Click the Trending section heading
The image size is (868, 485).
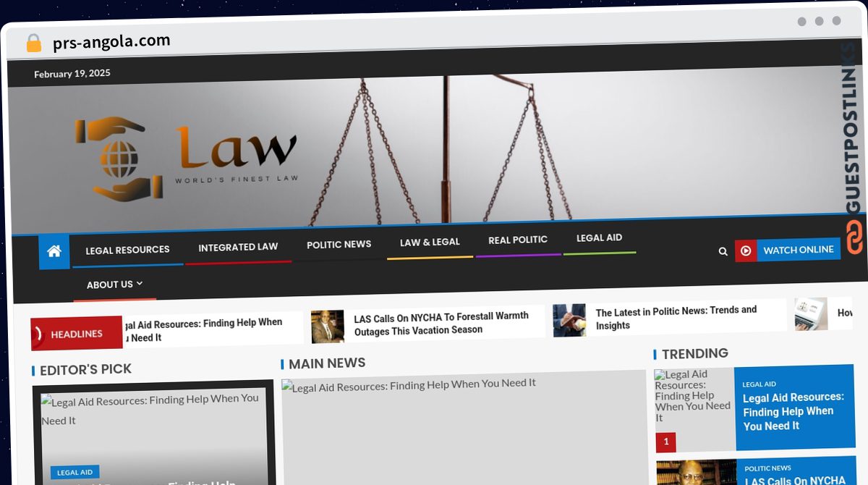coord(695,353)
